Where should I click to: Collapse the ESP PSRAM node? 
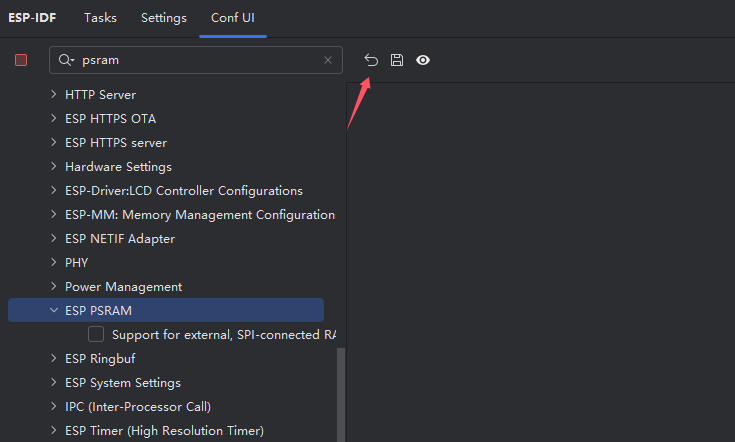(x=53, y=310)
